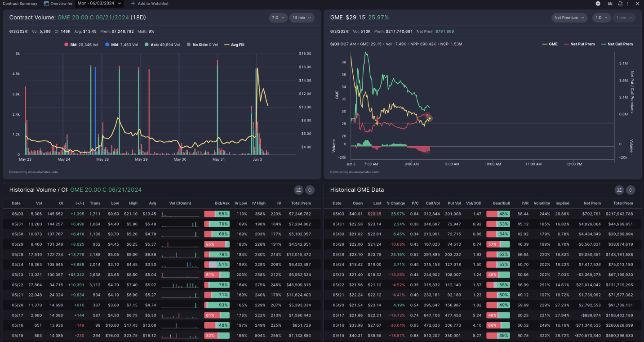This screenshot has width=644, height=342.
Task: Open the layout grid icon in top bar
Action: [x=610, y=4]
